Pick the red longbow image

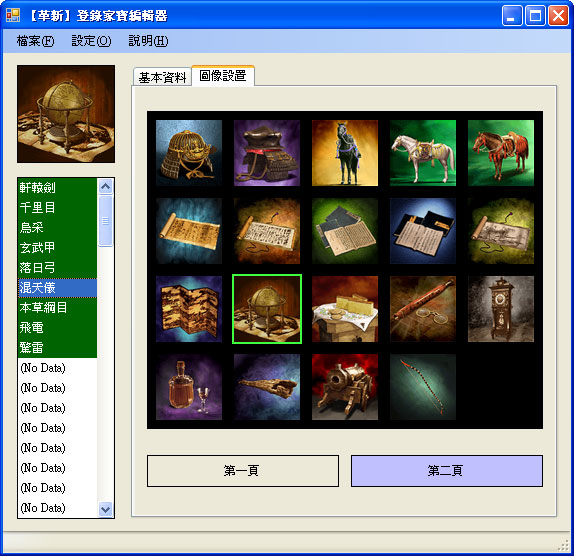tap(423, 387)
